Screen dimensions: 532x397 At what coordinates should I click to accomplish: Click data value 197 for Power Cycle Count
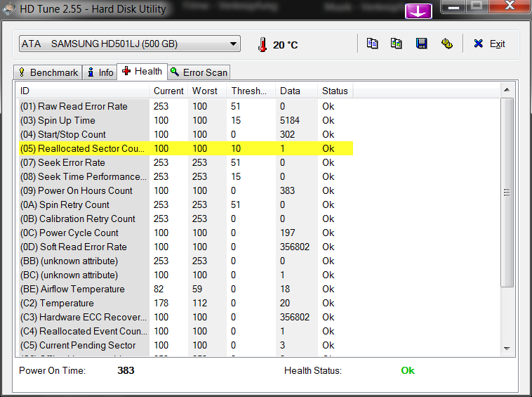[x=287, y=233]
